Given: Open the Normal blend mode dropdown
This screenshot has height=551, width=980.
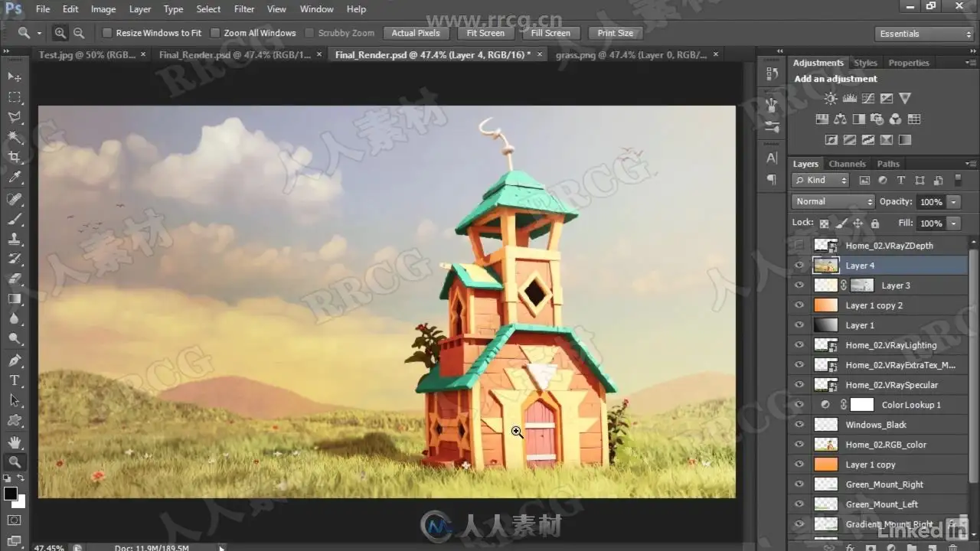Looking at the screenshot, I should tap(833, 201).
